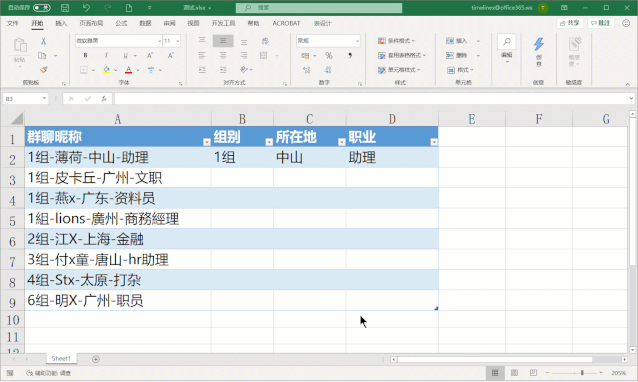Screen dimensions: 638x382
Task: Click the add new sheet plus icon
Action: pyautogui.click(x=96, y=359)
